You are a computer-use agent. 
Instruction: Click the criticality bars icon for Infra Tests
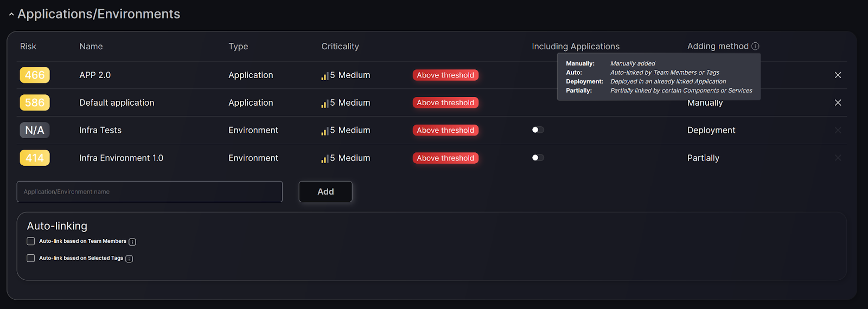point(324,131)
